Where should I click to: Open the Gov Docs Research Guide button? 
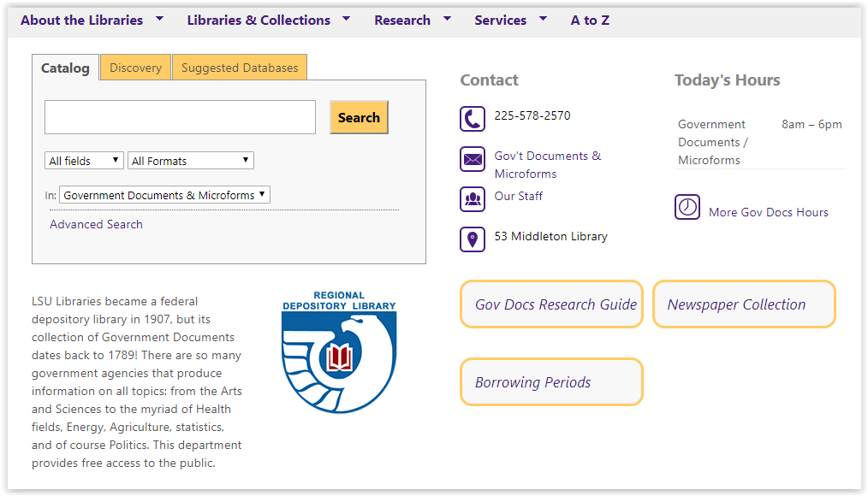click(551, 304)
